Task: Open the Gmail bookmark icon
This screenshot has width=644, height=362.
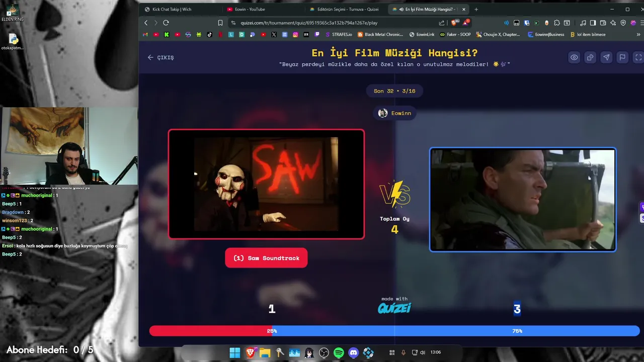Action: point(145,35)
